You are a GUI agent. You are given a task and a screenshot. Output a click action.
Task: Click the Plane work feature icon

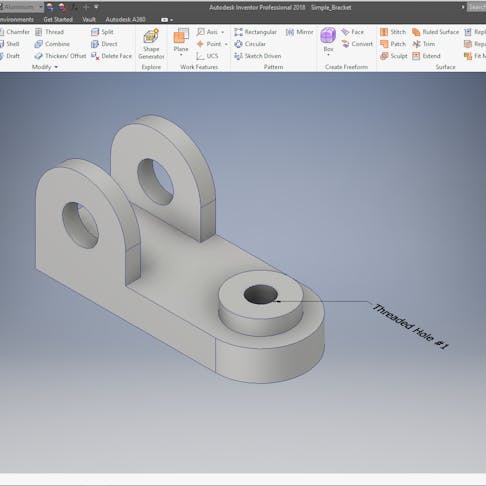181,36
